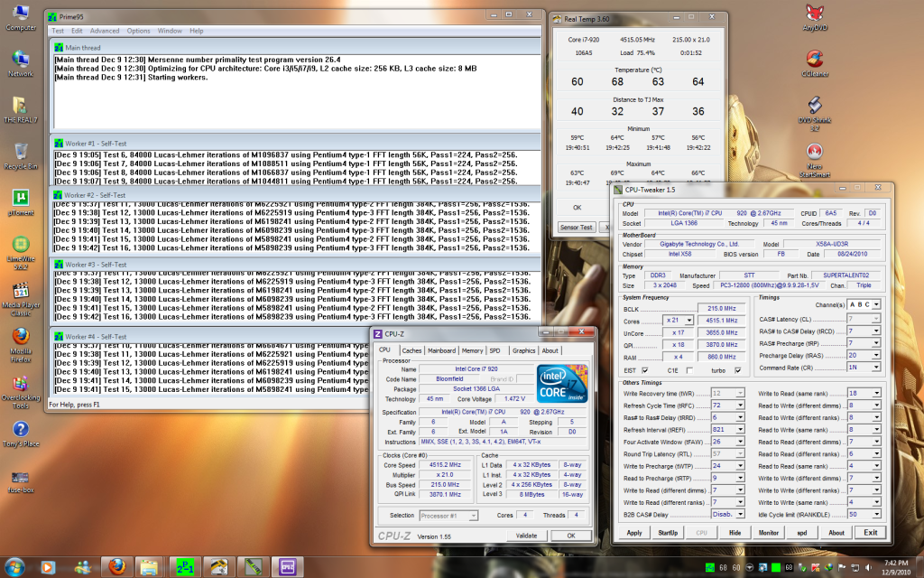Click the volume speaker tray icon
The width and height of the screenshot is (924, 578).
tap(868, 567)
